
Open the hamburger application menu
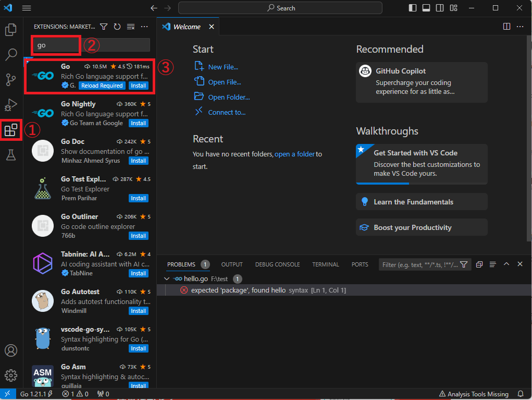tap(27, 8)
